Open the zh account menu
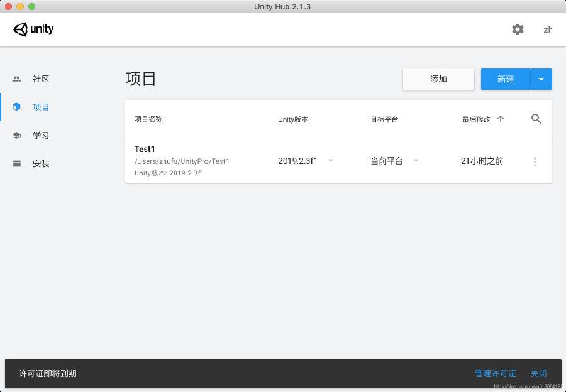Viewport: 566px width, 392px height. pyautogui.click(x=548, y=30)
